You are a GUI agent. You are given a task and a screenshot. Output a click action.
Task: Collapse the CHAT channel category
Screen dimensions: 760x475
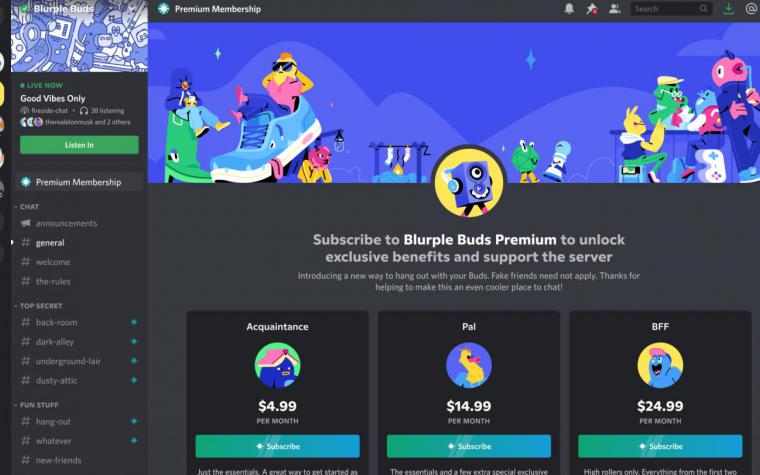tap(26, 206)
